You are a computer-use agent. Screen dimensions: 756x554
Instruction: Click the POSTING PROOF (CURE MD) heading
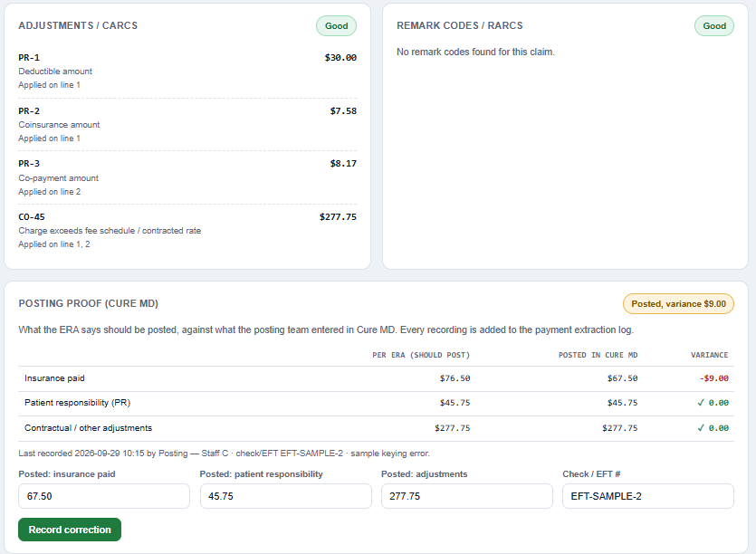click(x=88, y=303)
